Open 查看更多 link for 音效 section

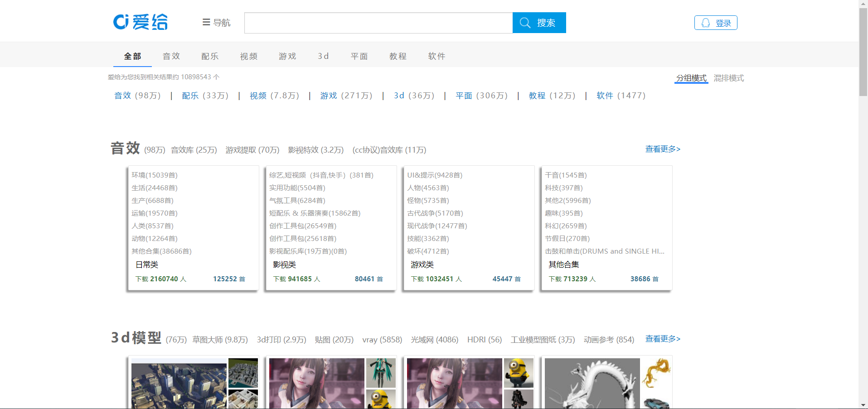click(x=662, y=149)
